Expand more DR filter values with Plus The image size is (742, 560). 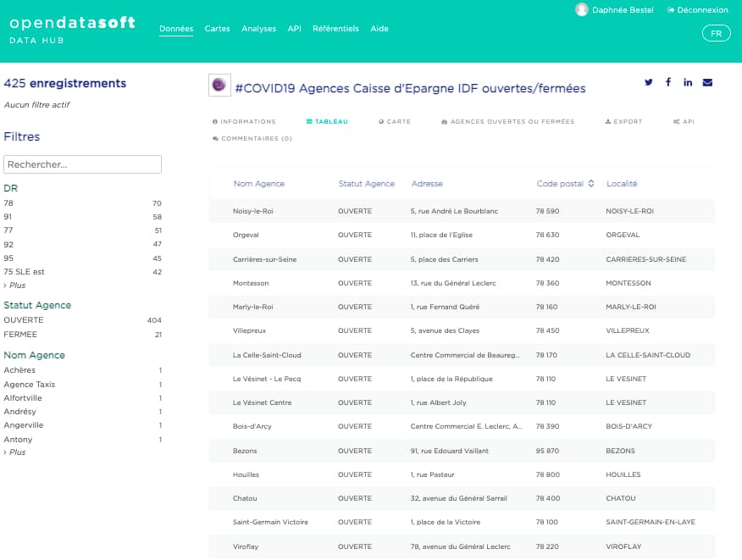(x=15, y=286)
